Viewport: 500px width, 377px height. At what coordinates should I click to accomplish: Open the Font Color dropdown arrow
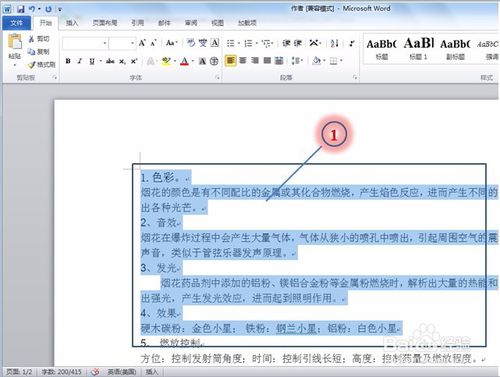[x=193, y=61]
